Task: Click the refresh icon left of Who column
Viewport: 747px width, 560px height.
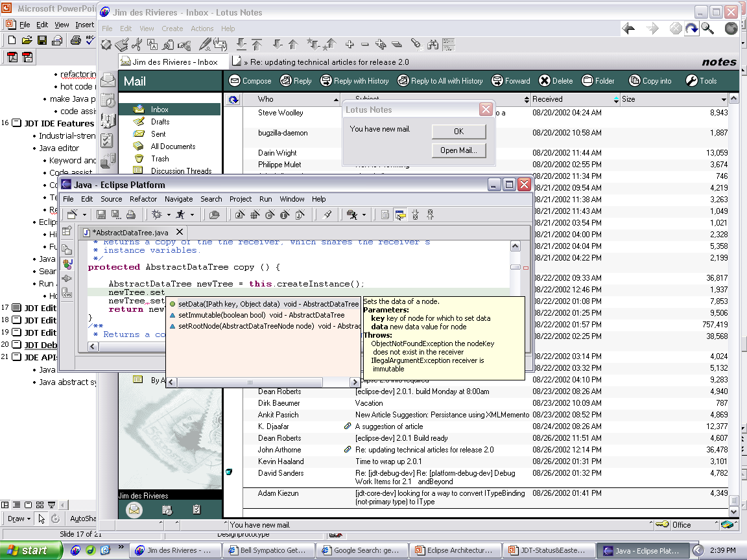Action: tap(233, 100)
